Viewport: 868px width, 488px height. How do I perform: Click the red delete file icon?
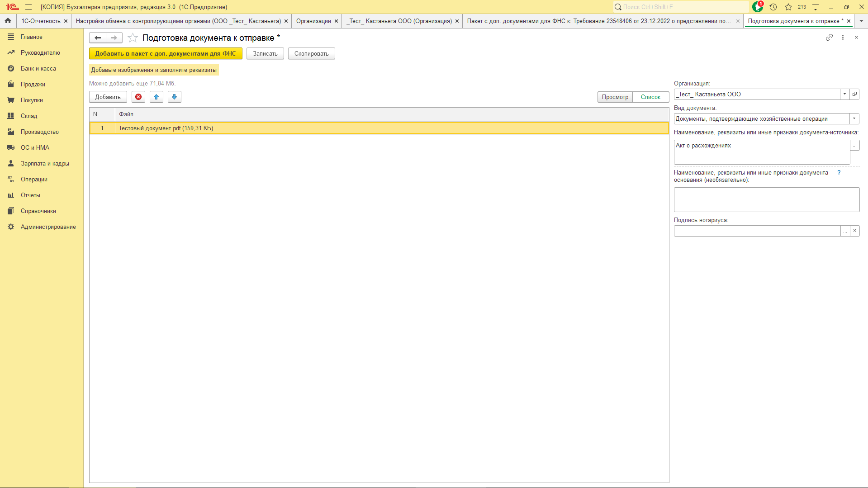tap(138, 97)
